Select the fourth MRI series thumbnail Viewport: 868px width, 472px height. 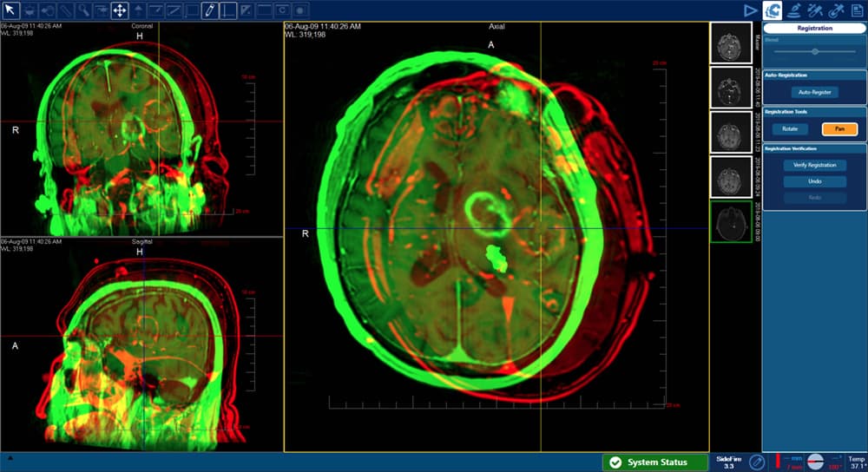tap(731, 177)
